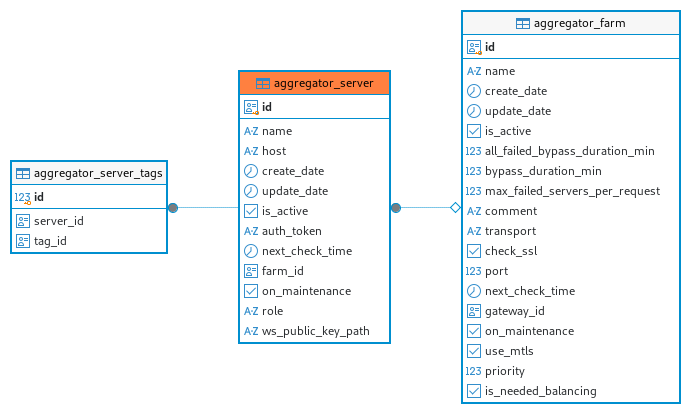This screenshot has width=691, height=414.
Task: Click the aggregator_farm table icon
Action: tap(523, 23)
